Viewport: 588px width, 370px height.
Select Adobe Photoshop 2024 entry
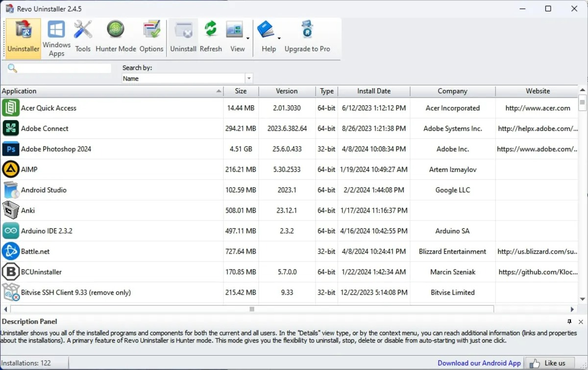coord(56,149)
